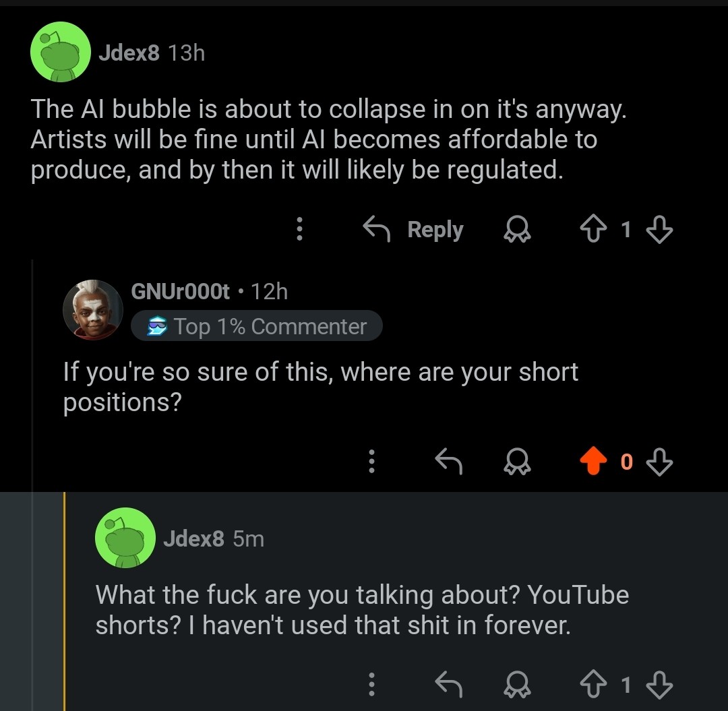Screen dimensions: 728x711
Task: Remove orange upvote on GNUr000t's comment
Action: [x=594, y=462]
